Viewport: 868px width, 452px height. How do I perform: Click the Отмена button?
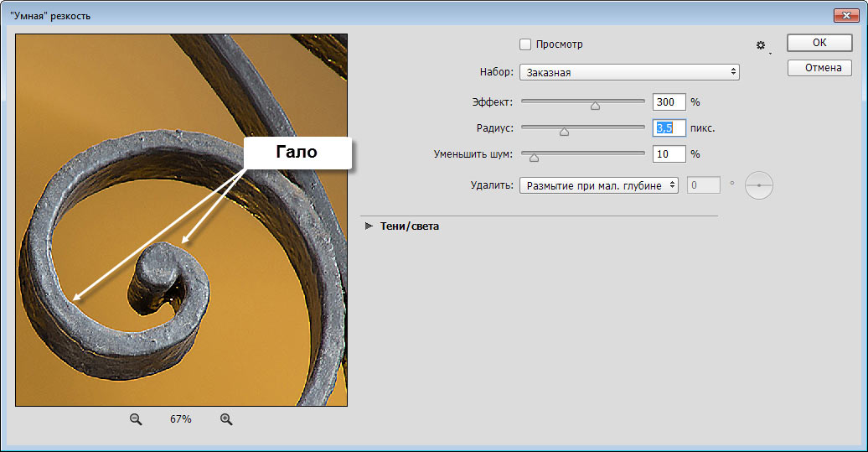click(x=819, y=68)
